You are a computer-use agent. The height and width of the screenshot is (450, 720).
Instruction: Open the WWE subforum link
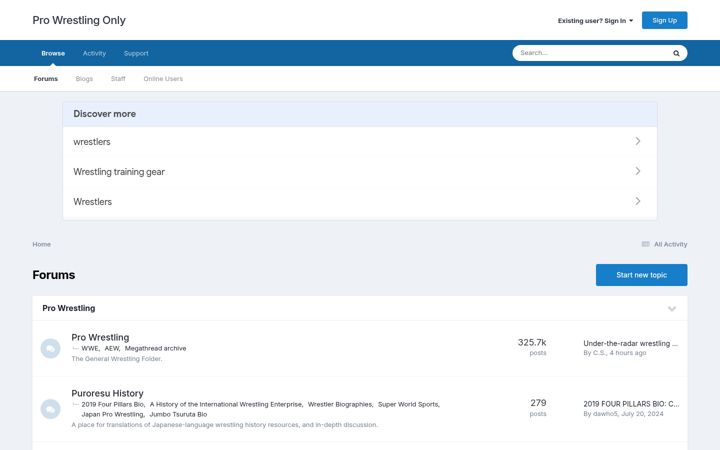[90, 349]
